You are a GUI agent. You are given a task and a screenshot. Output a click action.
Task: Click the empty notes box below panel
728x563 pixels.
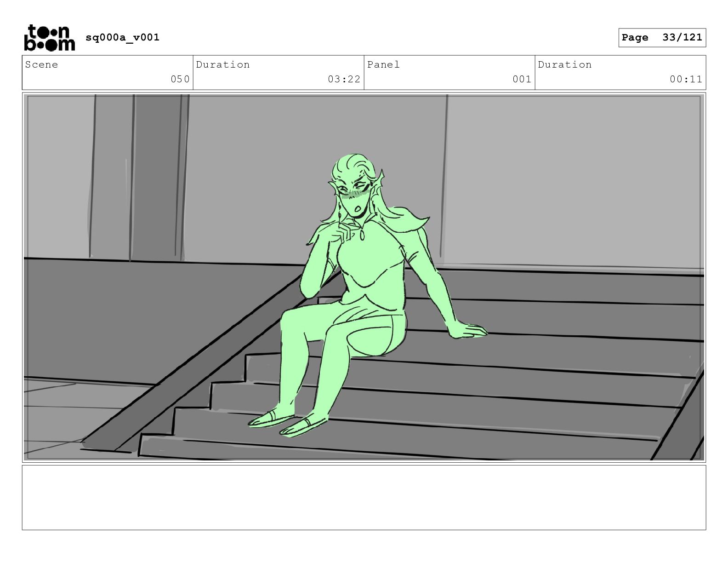click(364, 498)
